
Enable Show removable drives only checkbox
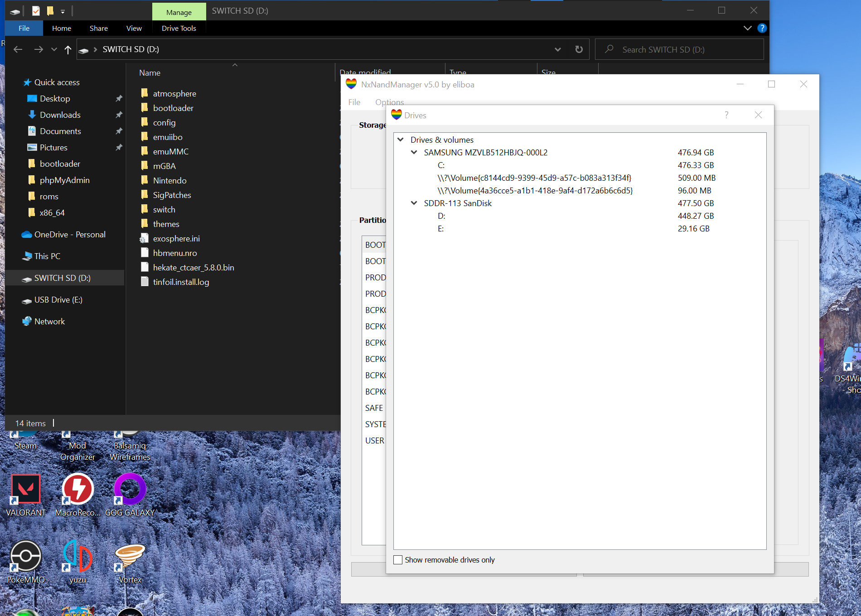tap(398, 560)
